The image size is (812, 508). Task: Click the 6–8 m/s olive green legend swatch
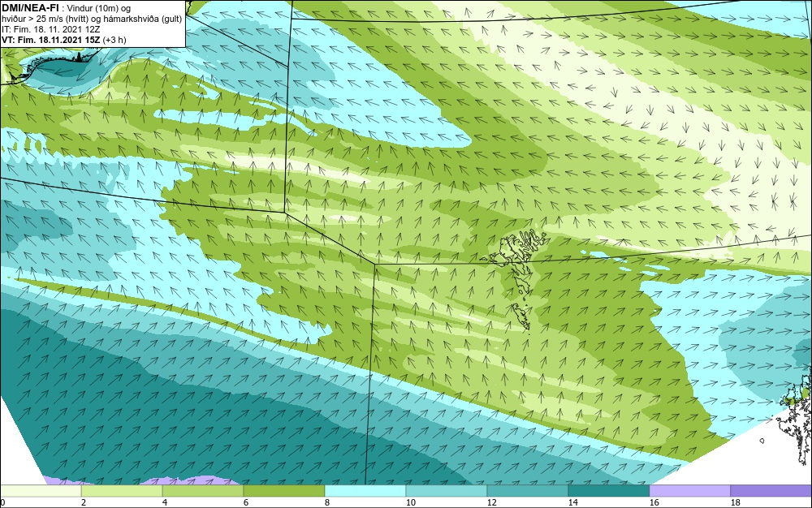point(284,490)
